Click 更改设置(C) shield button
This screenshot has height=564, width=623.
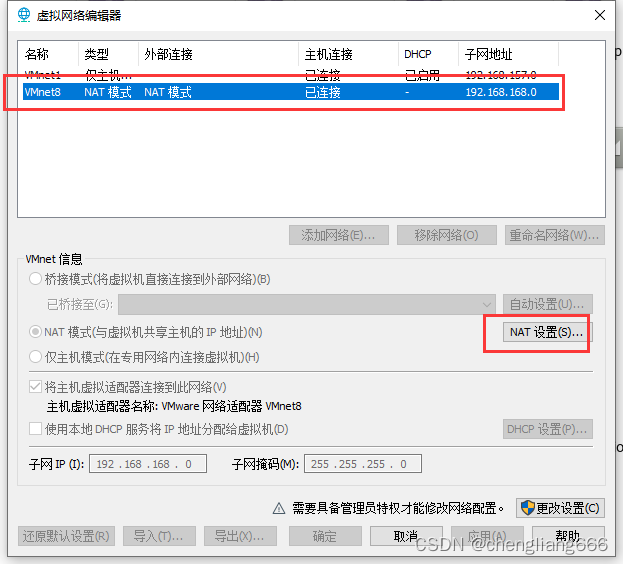560,508
